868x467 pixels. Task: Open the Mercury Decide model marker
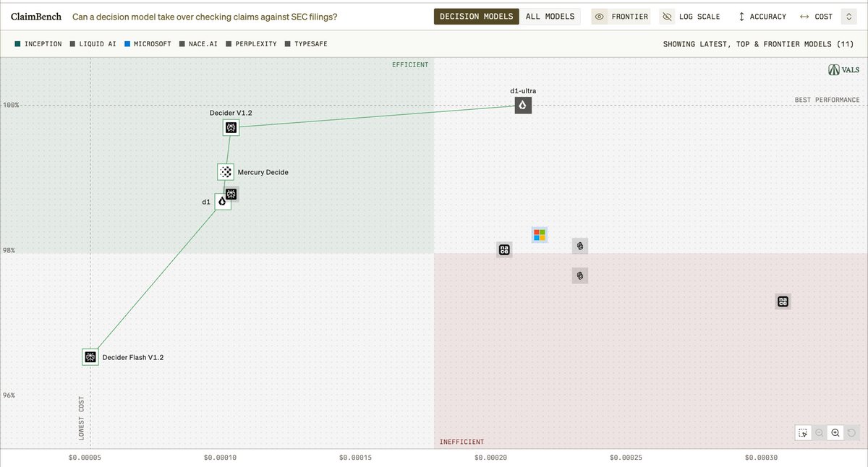(x=226, y=172)
